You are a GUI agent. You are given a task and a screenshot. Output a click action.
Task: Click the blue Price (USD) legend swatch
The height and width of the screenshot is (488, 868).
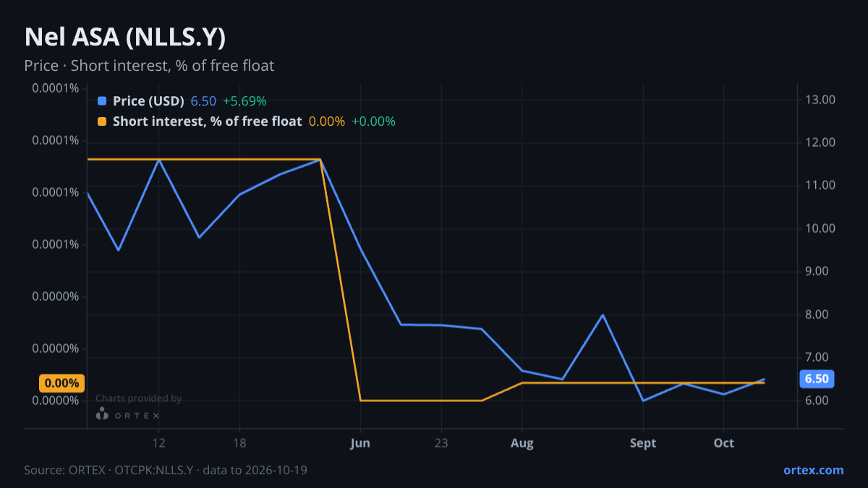(x=101, y=101)
